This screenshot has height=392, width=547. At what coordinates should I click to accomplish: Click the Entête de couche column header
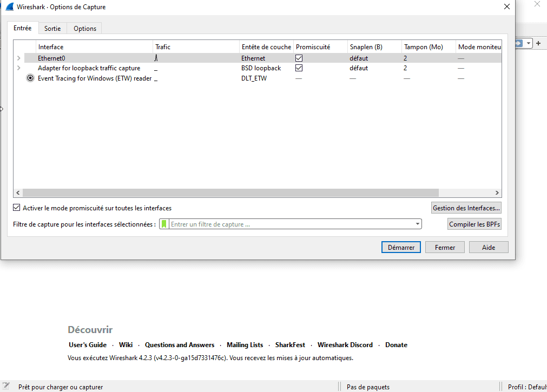click(267, 46)
